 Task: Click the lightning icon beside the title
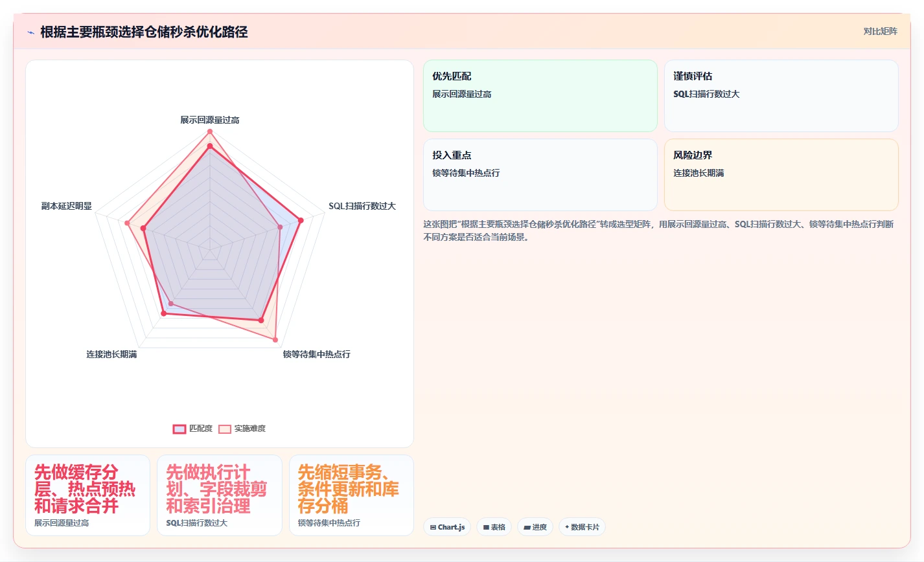click(x=30, y=32)
